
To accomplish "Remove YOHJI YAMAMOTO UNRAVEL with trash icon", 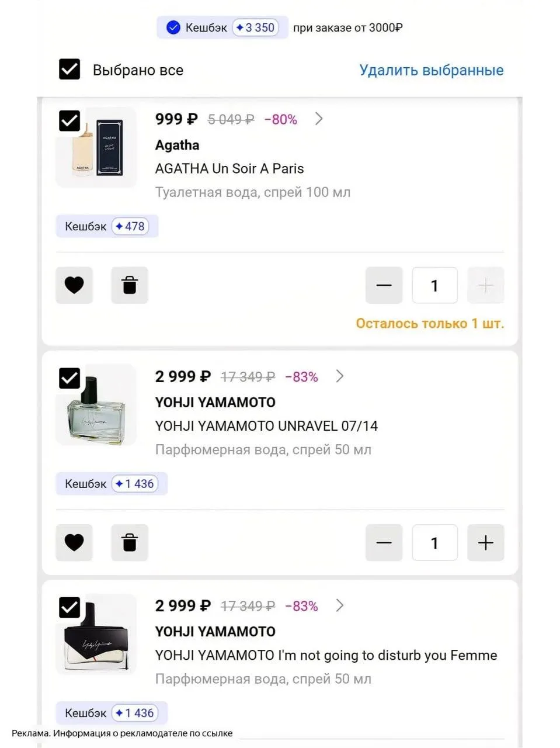I will coord(130,543).
